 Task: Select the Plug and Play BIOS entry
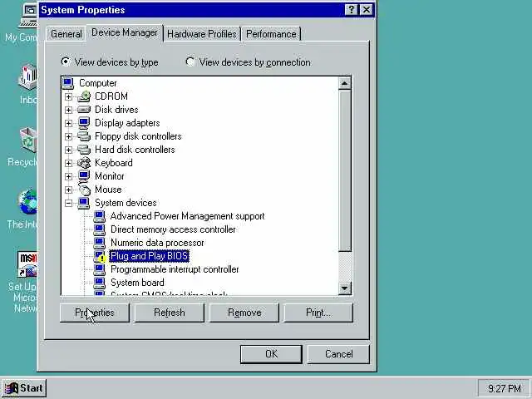coord(150,256)
